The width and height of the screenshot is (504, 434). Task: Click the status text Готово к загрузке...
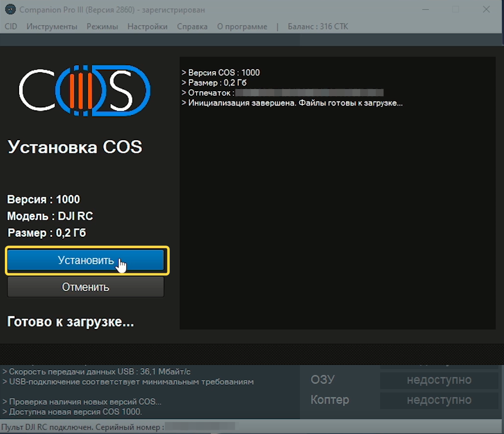[70, 322]
